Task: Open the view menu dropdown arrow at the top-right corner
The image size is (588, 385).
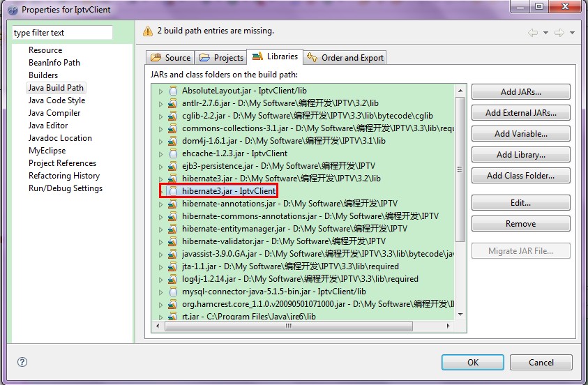Action: click(x=572, y=33)
